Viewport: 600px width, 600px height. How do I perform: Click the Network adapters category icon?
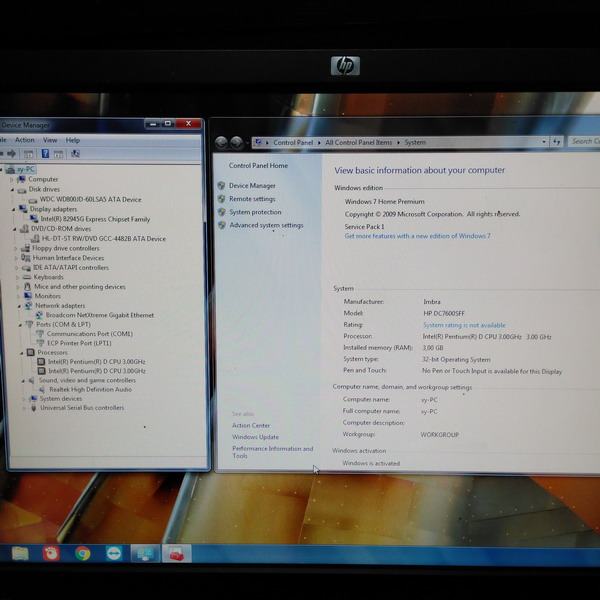pyautogui.click(x=28, y=305)
